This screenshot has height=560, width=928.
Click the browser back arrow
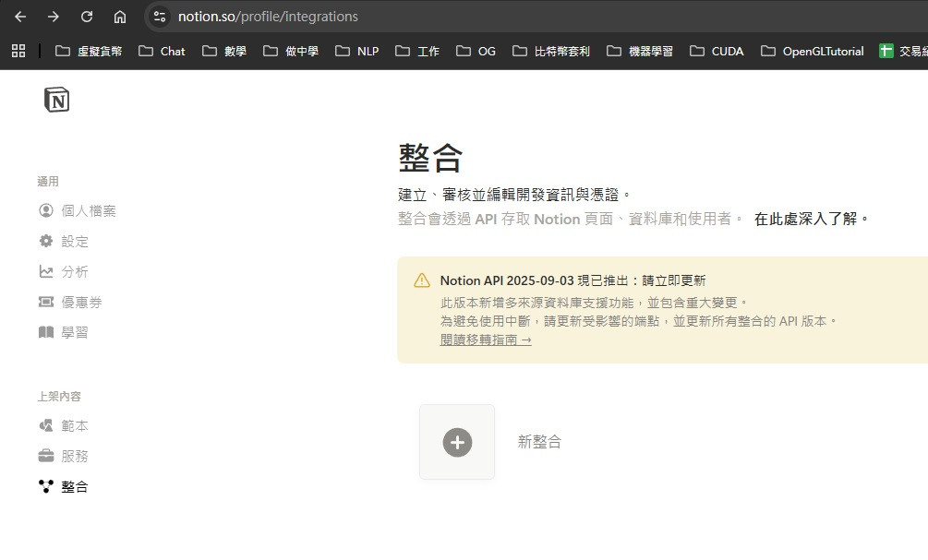pyautogui.click(x=20, y=17)
